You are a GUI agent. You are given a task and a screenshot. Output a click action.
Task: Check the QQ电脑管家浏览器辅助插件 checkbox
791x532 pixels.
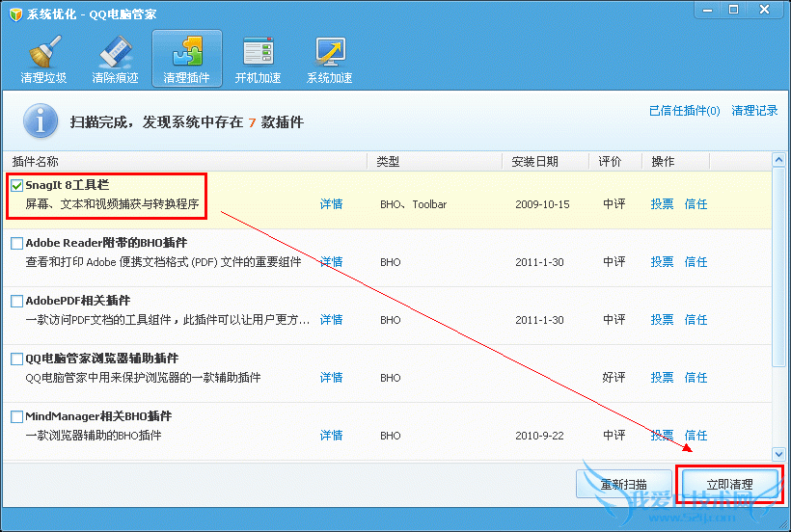[16, 359]
